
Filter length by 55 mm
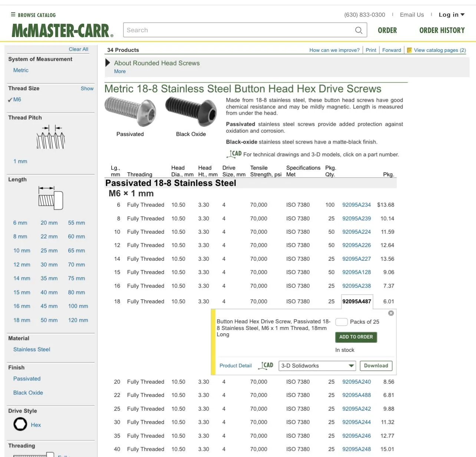pos(76,223)
